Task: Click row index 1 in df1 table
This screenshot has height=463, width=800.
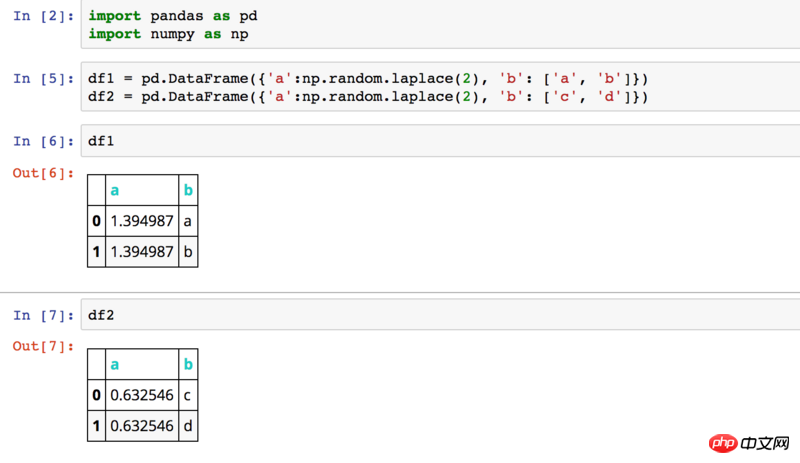Action: pyautogui.click(x=96, y=252)
